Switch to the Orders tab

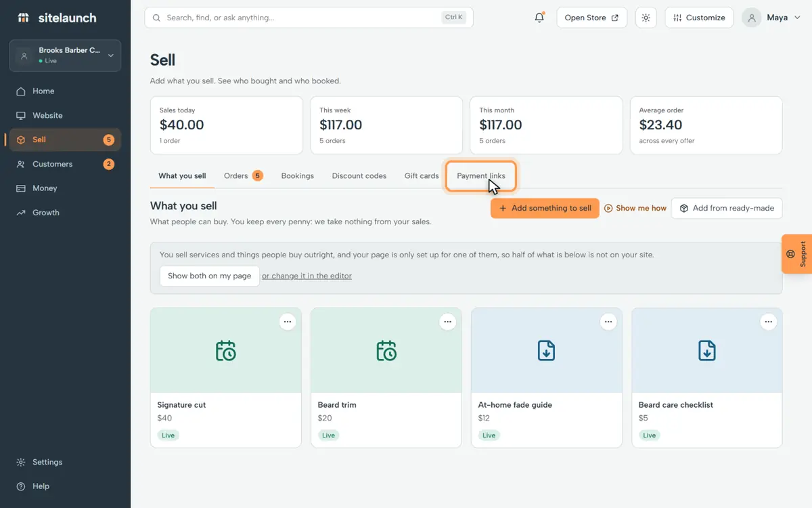click(x=243, y=175)
